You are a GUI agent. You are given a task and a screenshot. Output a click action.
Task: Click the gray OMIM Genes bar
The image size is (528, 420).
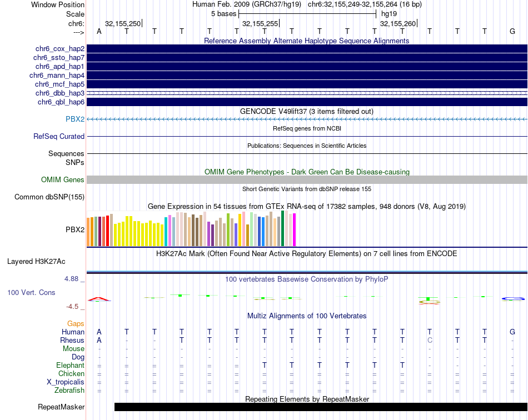click(307, 179)
